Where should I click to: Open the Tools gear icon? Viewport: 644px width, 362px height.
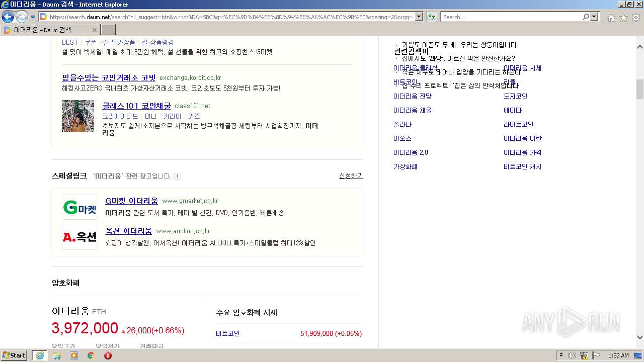[x=636, y=17]
